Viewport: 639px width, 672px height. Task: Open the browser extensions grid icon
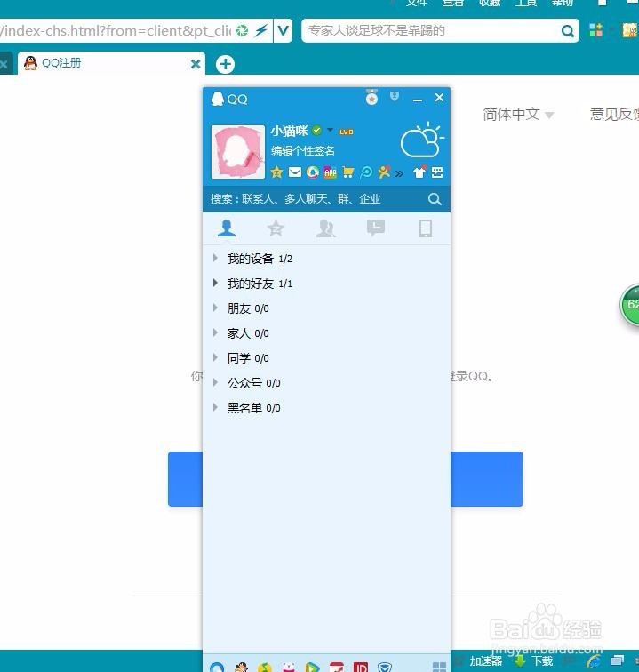(x=595, y=30)
